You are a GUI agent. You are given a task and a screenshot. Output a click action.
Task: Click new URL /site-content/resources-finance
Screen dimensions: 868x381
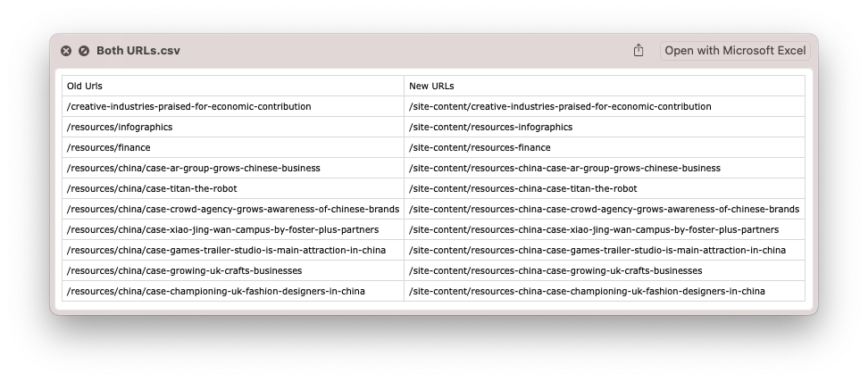tap(480, 147)
